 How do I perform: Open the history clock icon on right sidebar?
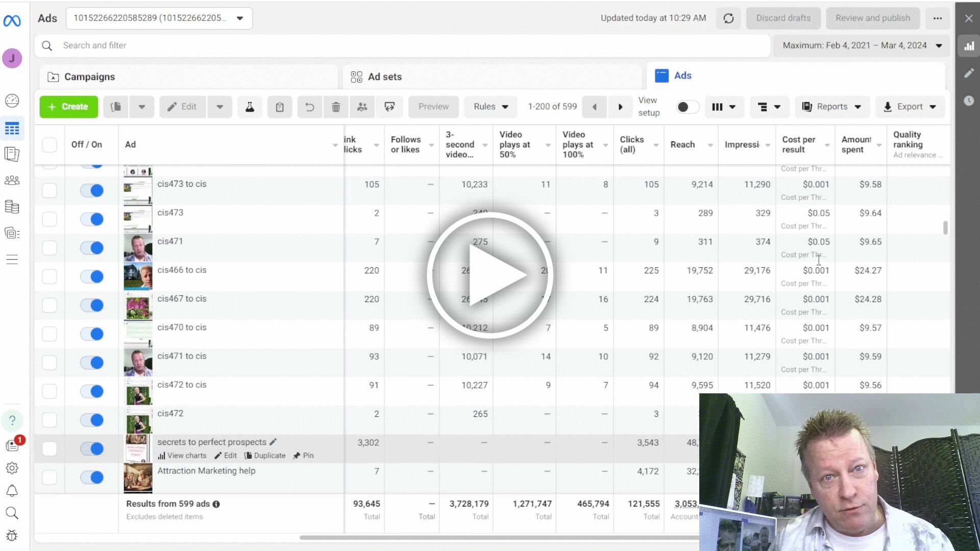pos(969,101)
